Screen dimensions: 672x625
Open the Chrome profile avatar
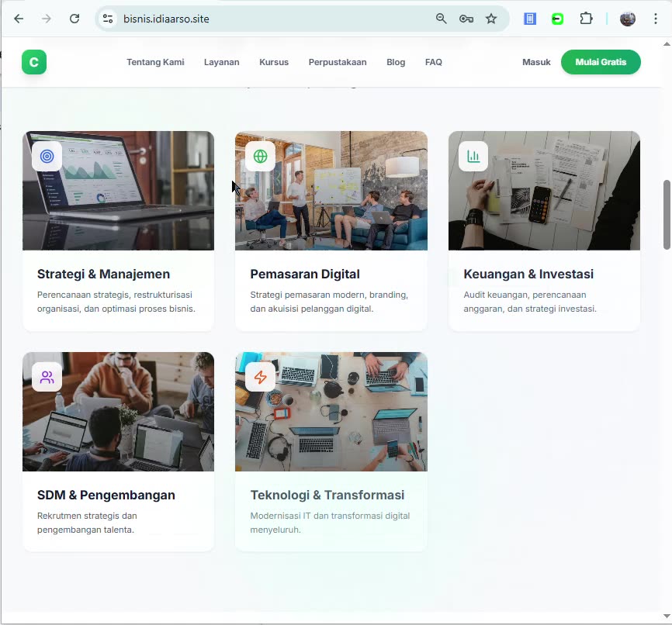coord(628,19)
